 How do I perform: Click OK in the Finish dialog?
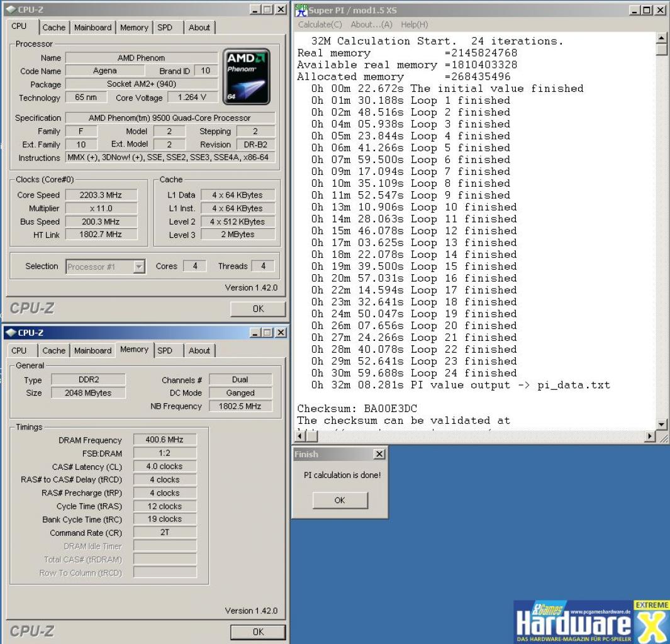click(340, 500)
